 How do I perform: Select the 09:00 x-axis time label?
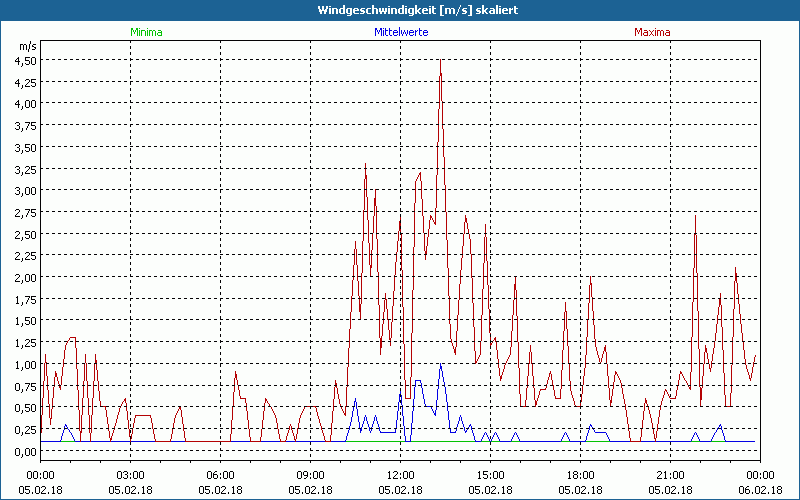310,474
